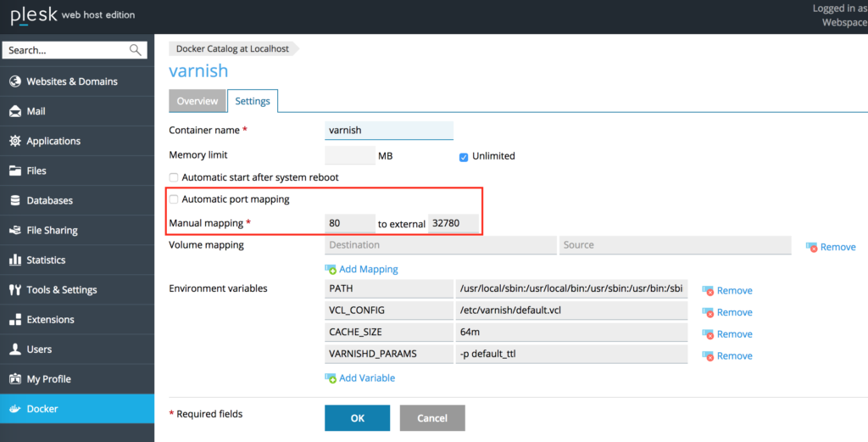Click remove icon for volume mapping
Viewport: 868px width, 442px height.
pyautogui.click(x=811, y=247)
